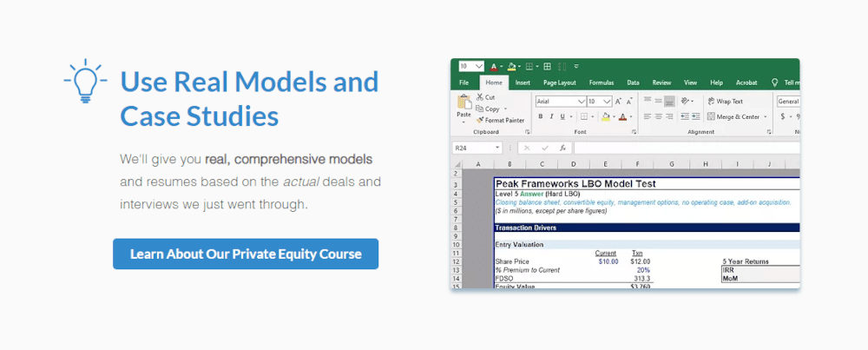Toggle Bold formatting
Viewport: 868px width, 350px height.
pyautogui.click(x=540, y=117)
